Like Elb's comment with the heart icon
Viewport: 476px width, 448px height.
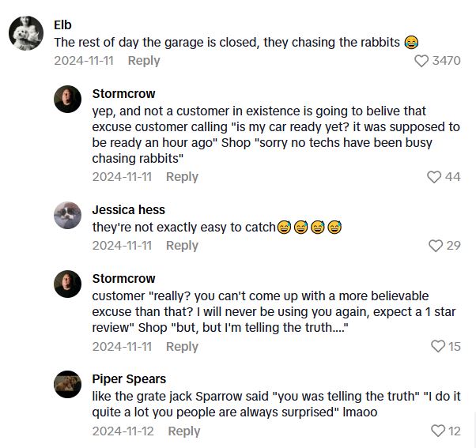pos(422,61)
